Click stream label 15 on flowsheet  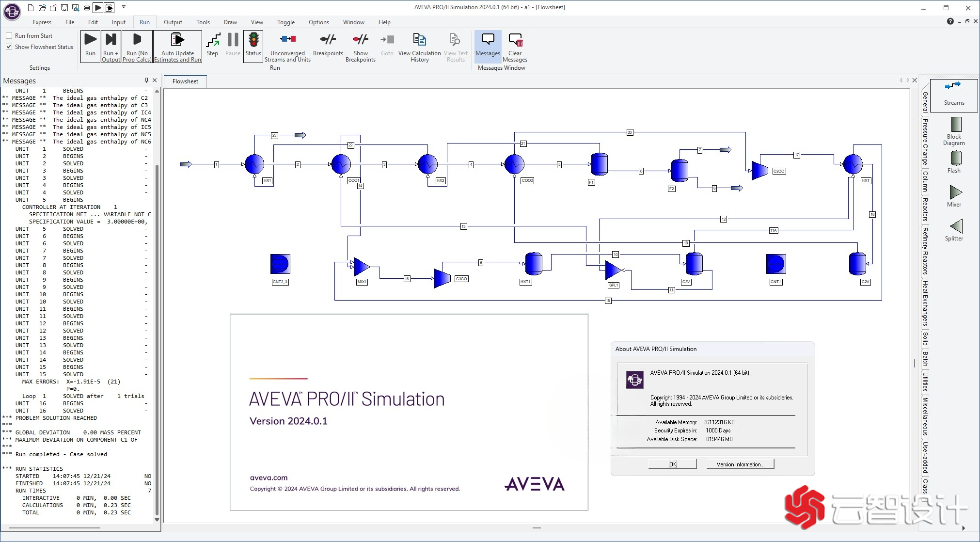(x=608, y=301)
